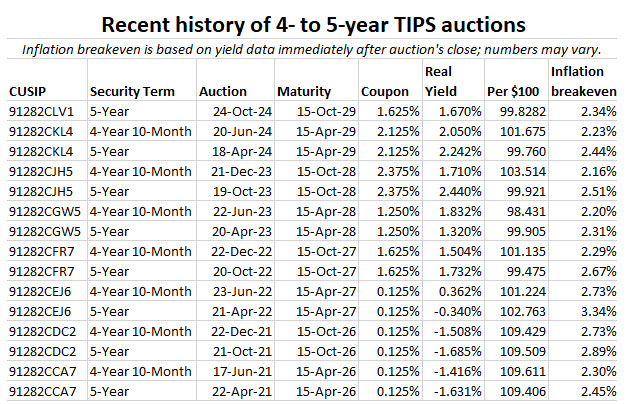Select the 3.34% inflation breakeven cell

coord(595,311)
